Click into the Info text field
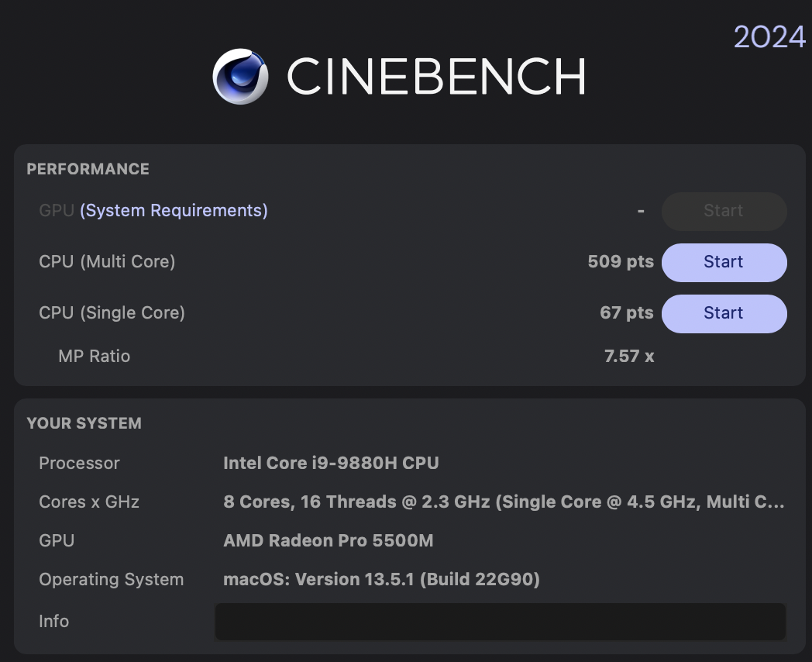This screenshot has height=662, width=812. [x=500, y=622]
